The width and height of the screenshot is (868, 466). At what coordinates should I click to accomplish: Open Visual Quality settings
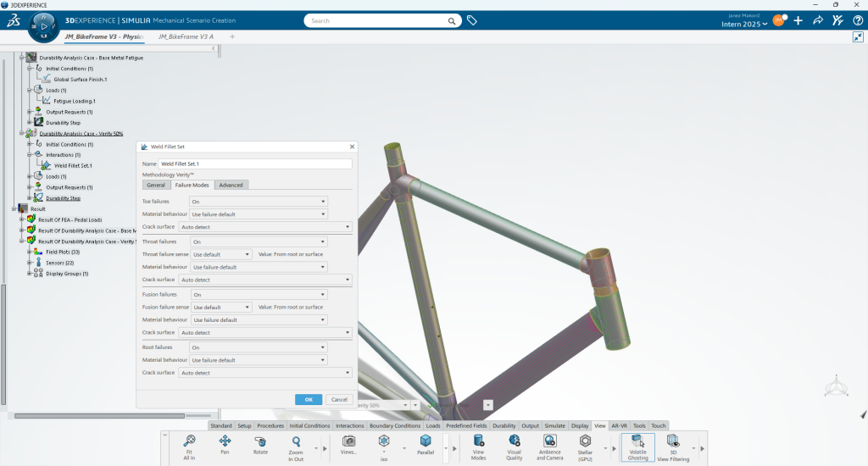(514, 441)
